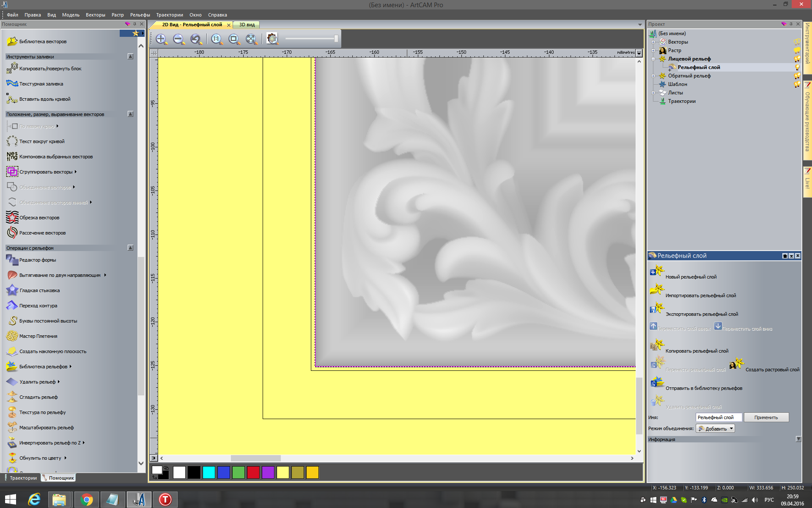Collapse the Инструменты заливки section
Image resolution: width=812 pixels, height=508 pixels.
pos(130,56)
